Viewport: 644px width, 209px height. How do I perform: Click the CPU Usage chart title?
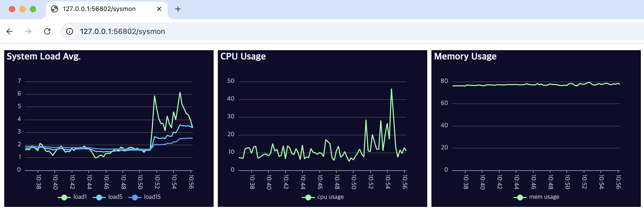point(243,56)
